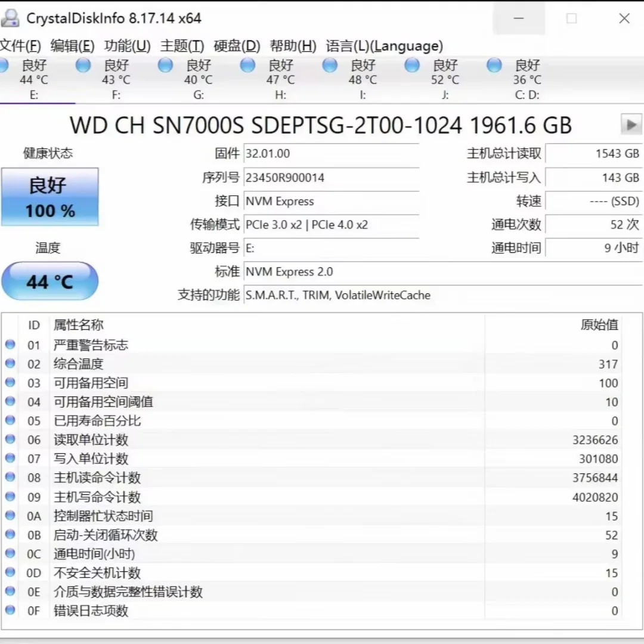The image size is (644, 644).
Task: Open the 硬盘(D) menu
Action: (237, 45)
